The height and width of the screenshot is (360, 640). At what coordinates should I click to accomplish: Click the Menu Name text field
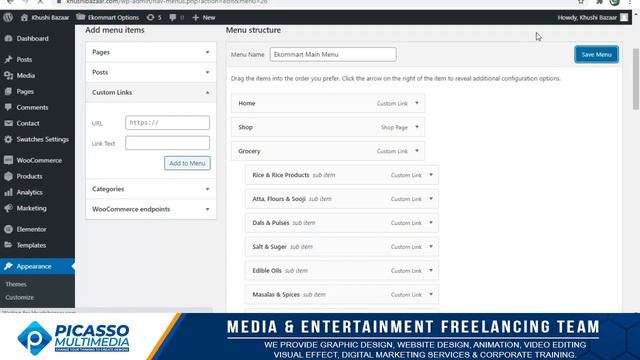[333, 54]
